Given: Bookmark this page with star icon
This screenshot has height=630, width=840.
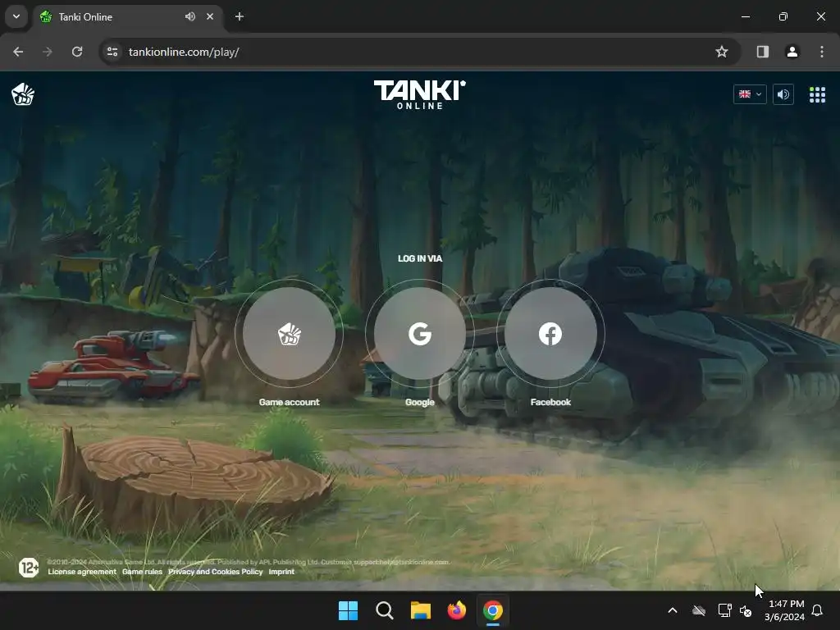Looking at the screenshot, I should [x=722, y=52].
